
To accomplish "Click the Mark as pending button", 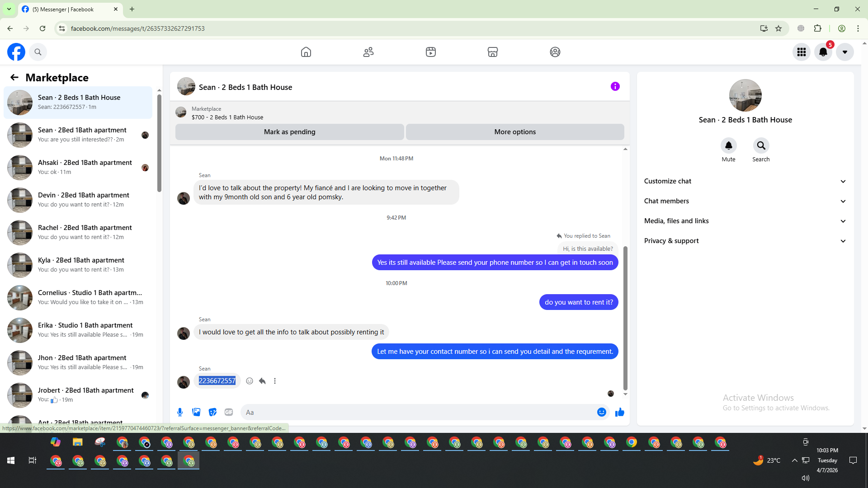I will pyautogui.click(x=290, y=132).
